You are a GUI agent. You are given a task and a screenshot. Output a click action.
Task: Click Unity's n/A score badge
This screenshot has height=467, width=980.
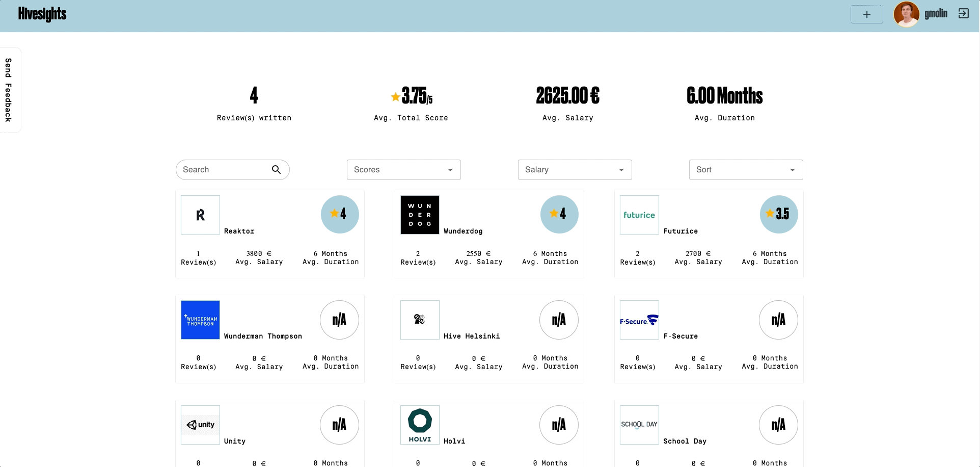click(x=340, y=425)
